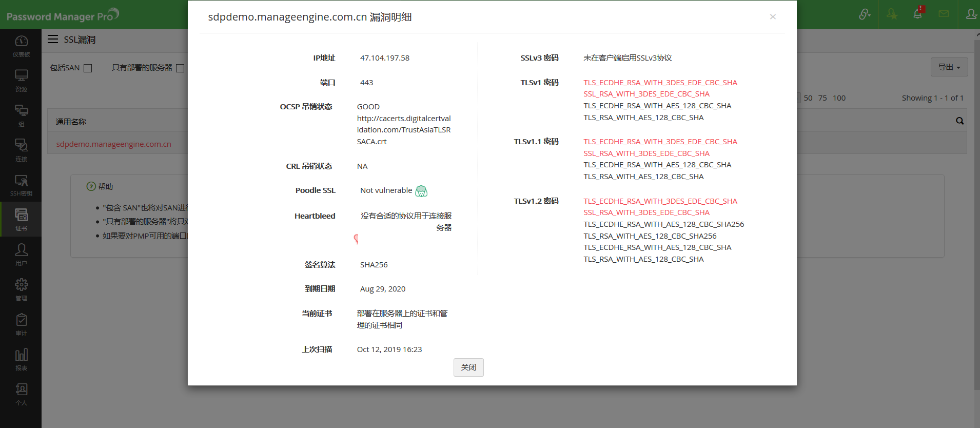The height and width of the screenshot is (428, 980).
Task: Set page size to 75
Action: coord(822,98)
